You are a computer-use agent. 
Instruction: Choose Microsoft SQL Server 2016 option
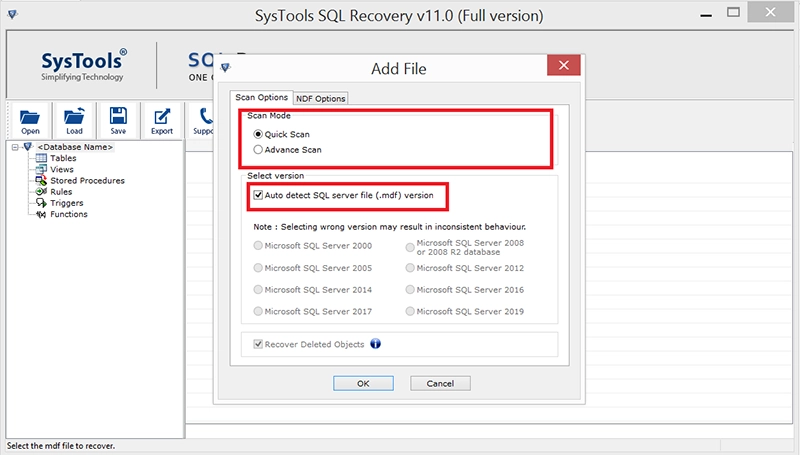[410, 290]
